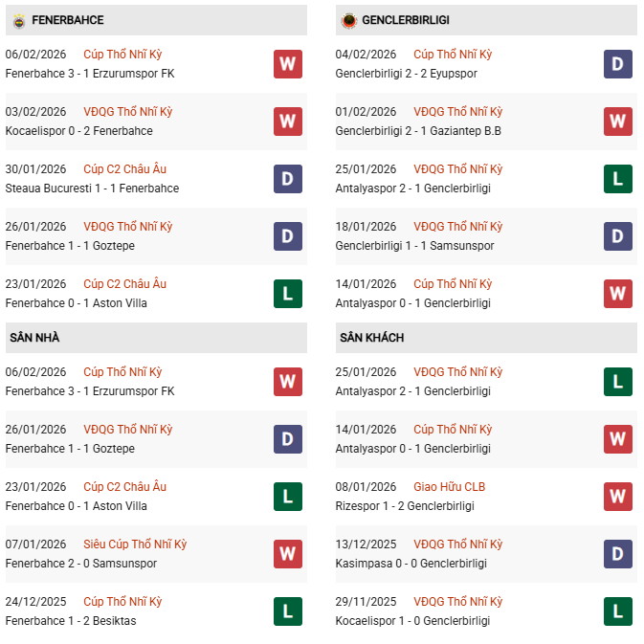Viewport: 644px width, 644px height.
Task: Click W badge for Kocaelispor 0-2 Fenerbahce
Action: [x=287, y=122]
